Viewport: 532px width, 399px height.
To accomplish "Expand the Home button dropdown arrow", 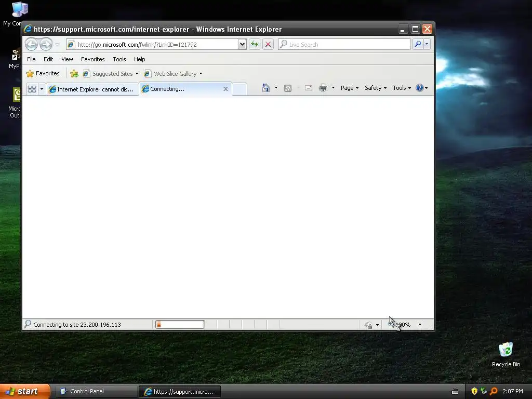I will [276, 88].
